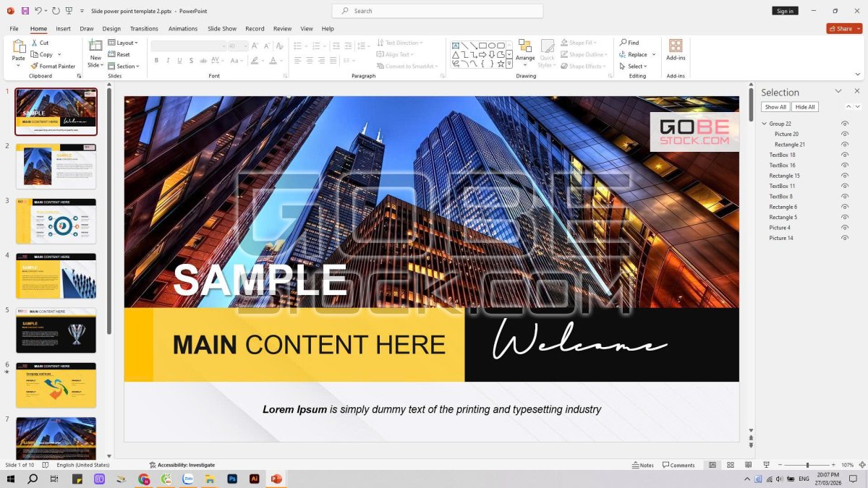The image size is (868, 488).
Task: Open the Layout dropdown
Action: (123, 43)
